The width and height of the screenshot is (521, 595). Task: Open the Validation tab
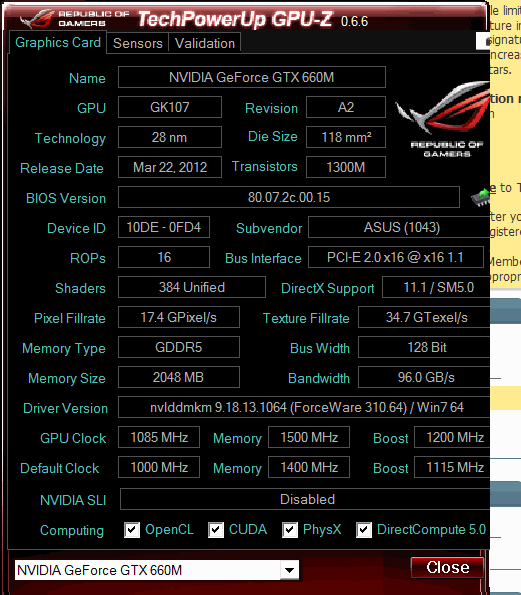[205, 43]
